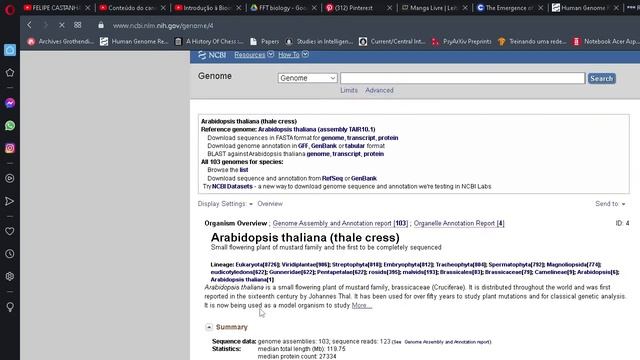640x360 pixels.
Task: Collapse the Summary section
Action: click(x=209, y=327)
